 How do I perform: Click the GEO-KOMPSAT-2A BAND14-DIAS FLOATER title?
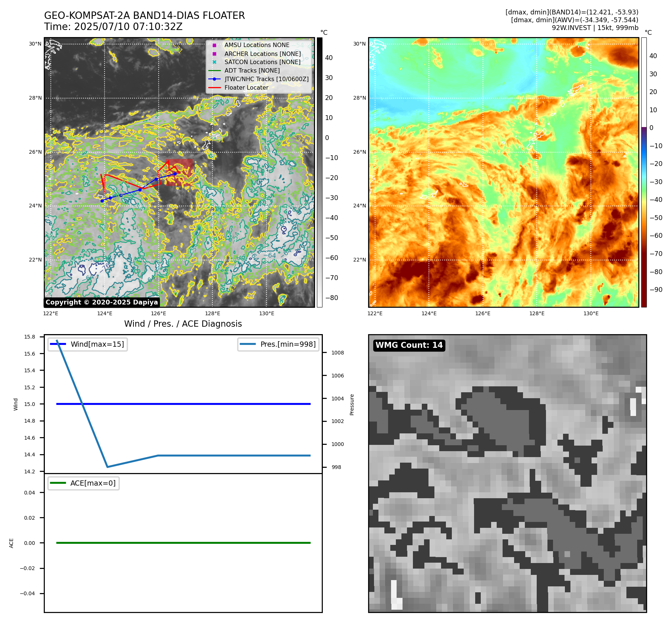click(x=145, y=16)
